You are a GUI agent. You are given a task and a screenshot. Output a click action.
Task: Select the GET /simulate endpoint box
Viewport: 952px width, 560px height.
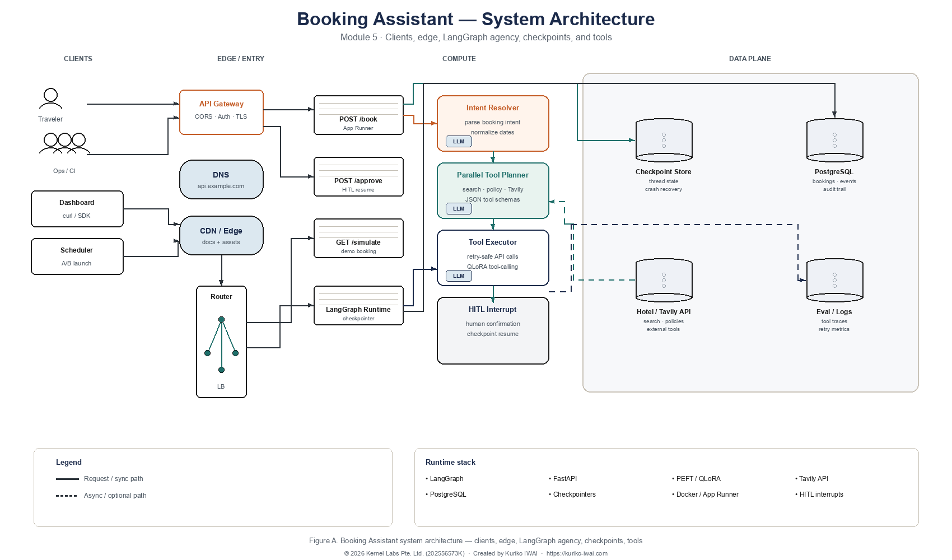(x=358, y=238)
